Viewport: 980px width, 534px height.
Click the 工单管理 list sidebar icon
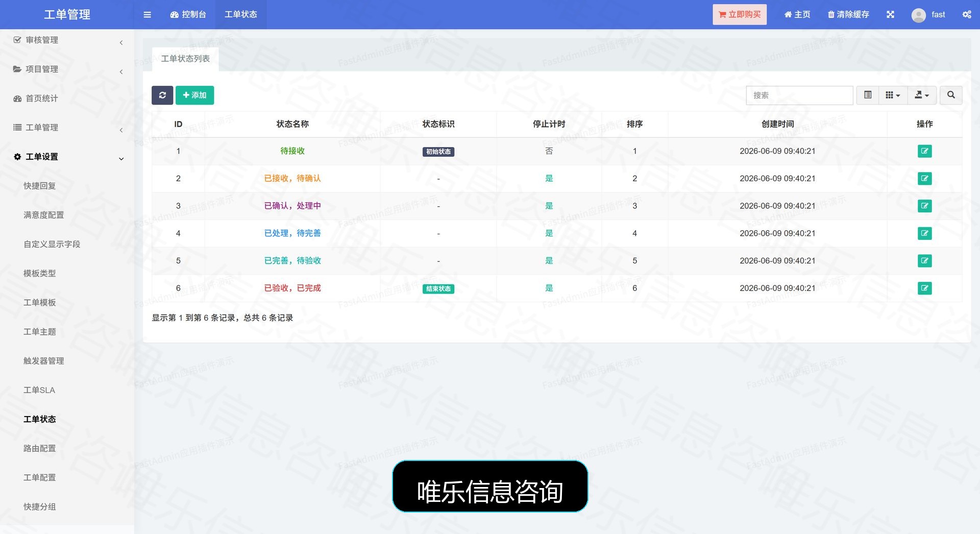coord(17,127)
